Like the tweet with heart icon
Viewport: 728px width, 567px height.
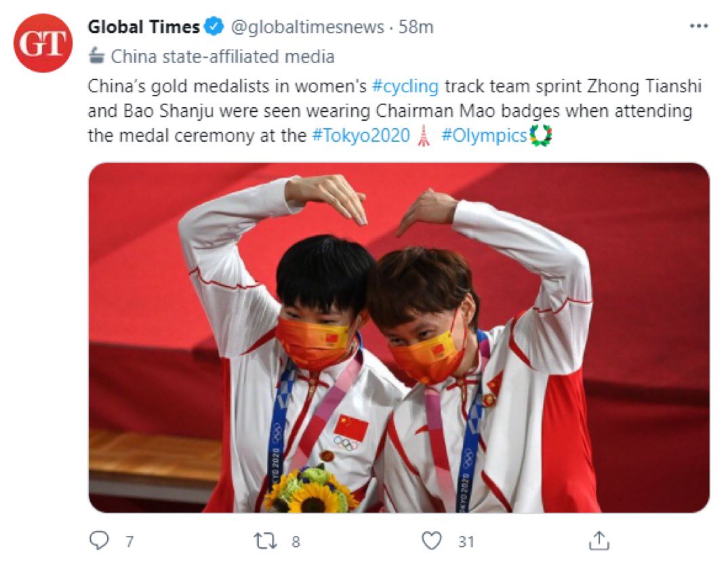pos(431,541)
